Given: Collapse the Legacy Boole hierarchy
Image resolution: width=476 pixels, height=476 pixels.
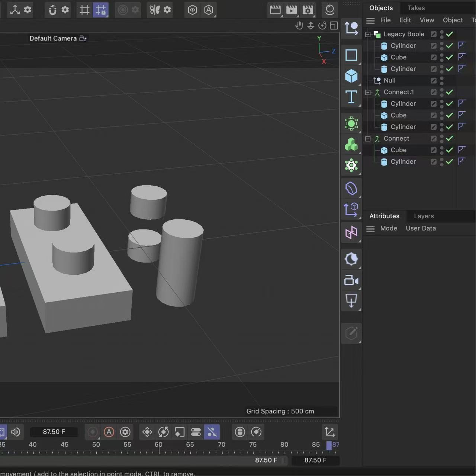Looking at the screenshot, I should [x=368, y=34].
